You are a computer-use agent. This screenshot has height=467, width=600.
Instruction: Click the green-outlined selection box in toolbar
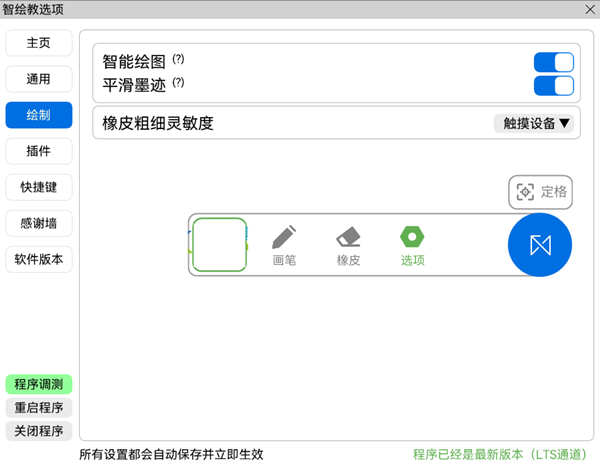[x=219, y=245]
